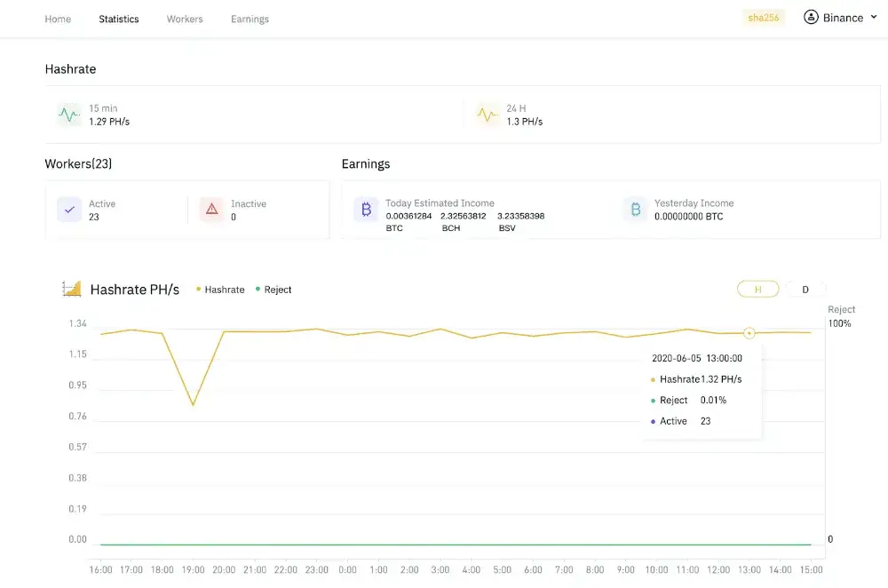The width and height of the screenshot is (888, 588).
Task: Click the 15 min hashrate waveform icon
Action: [68, 114]
